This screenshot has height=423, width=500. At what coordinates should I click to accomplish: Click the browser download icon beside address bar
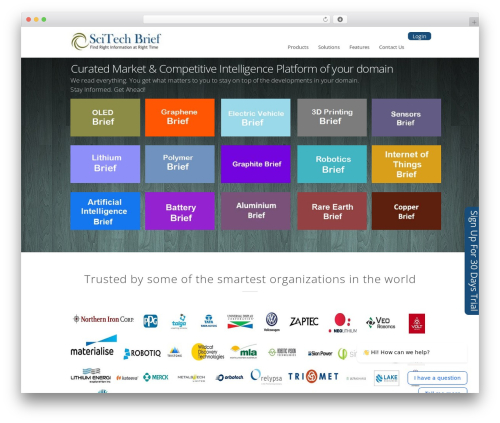coord(340,19)
